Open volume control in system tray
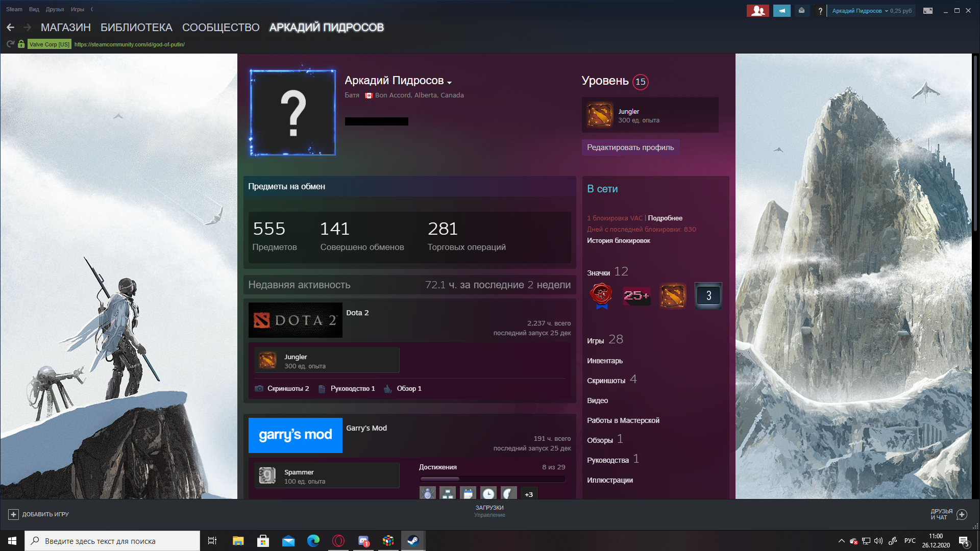This screenshot has width=980, height=551. [878, 541]
